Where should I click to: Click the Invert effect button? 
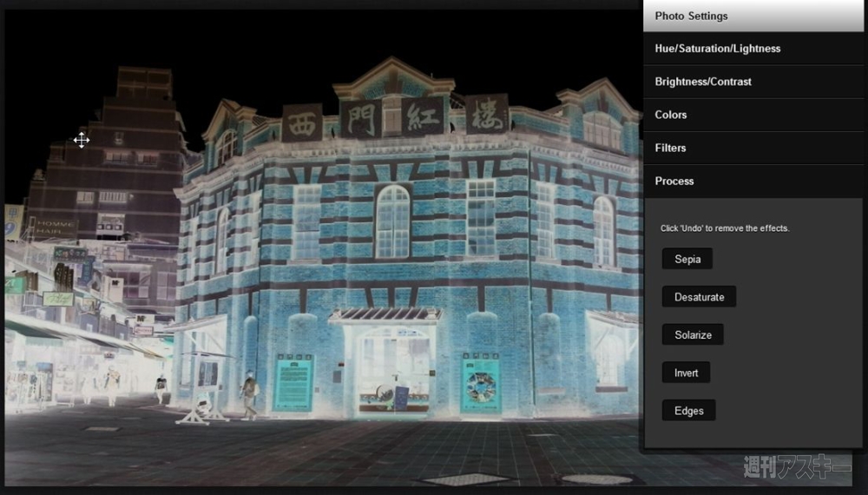685,373
